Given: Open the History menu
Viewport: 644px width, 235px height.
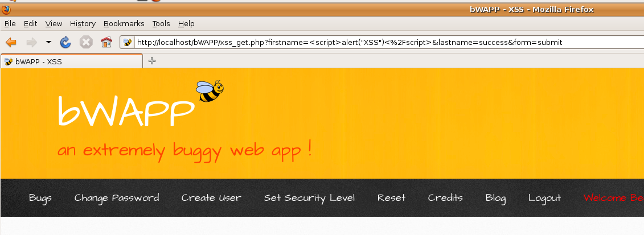Looking at the screenshot, I should pyautogui.click(x=83, y=24).
